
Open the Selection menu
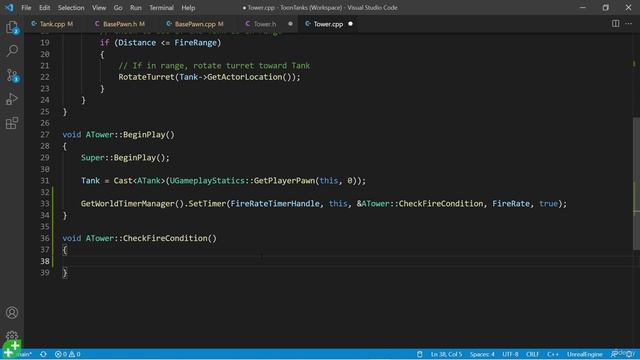pos(71,8)
